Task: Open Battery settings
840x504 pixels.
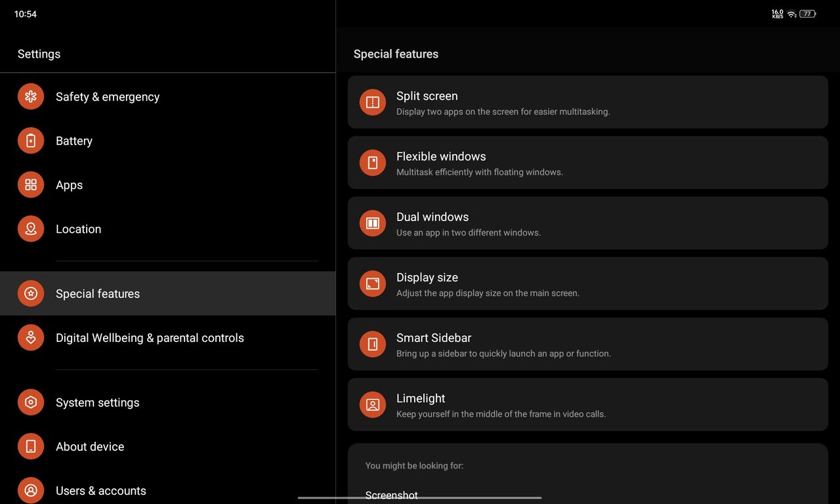Action: 167,140
